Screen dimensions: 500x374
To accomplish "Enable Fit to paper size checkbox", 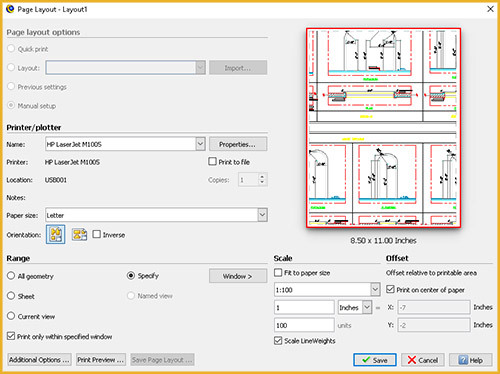I will [278, 273].
